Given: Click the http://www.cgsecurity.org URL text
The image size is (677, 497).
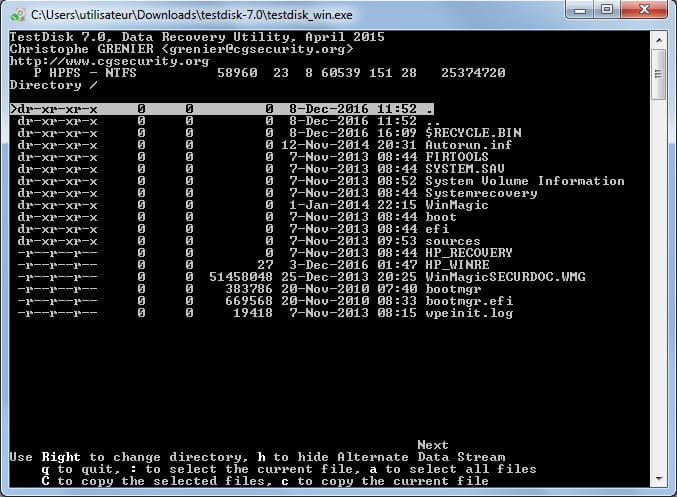Looking at the screenshot, I should pos(109,61).
